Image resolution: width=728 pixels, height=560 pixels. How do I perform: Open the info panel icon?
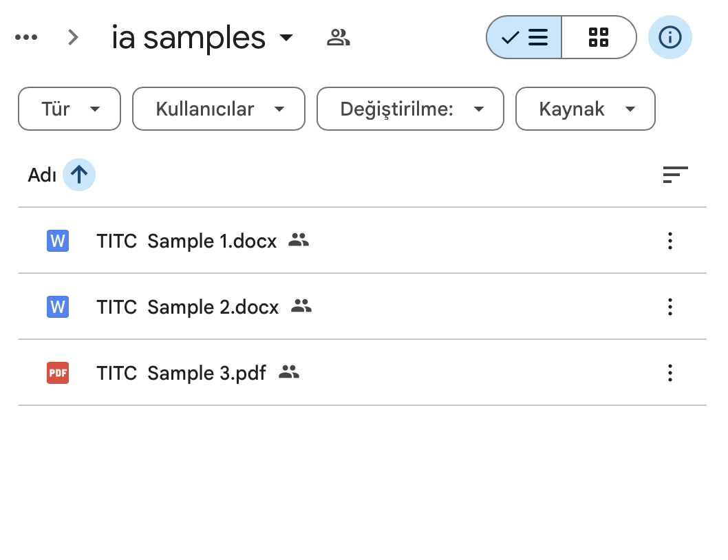[x=670, y=37]
